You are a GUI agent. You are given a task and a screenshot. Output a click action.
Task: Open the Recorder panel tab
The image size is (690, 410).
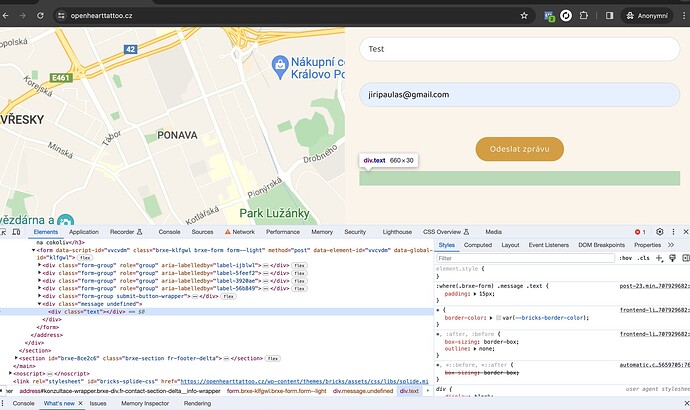coord(126,232)
